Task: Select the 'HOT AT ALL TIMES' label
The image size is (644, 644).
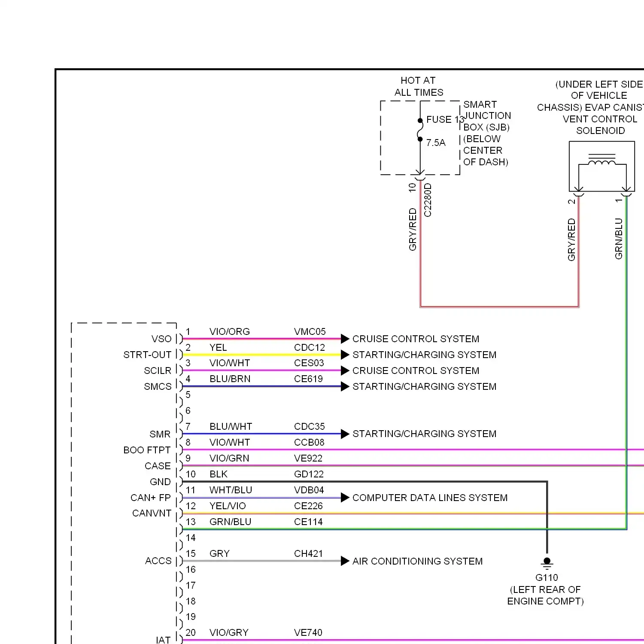Action: pyautogui.click(x=419, y=86)
